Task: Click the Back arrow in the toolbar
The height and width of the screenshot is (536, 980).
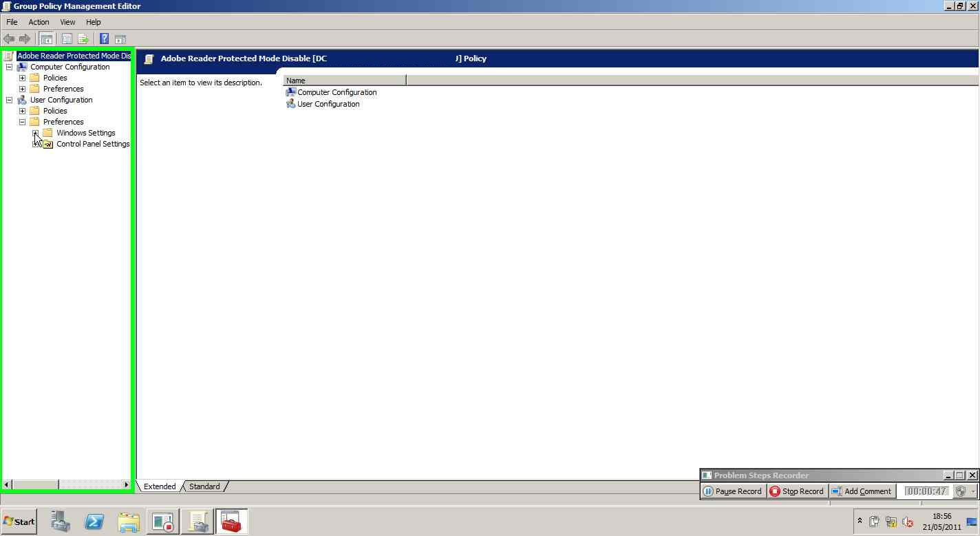Action: tap(9, 39)
